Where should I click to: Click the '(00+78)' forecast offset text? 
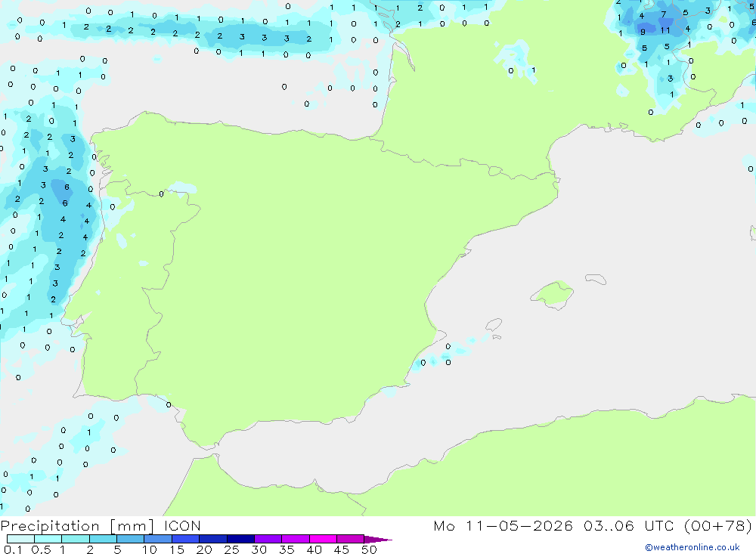point(718,525)
